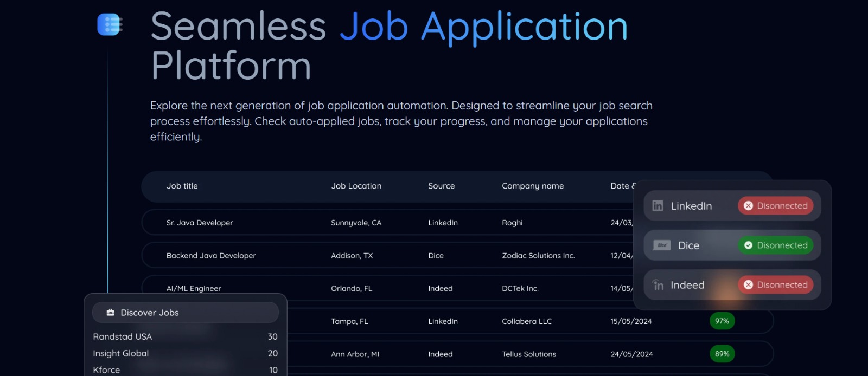Image resolution: width=868 pixels, height=376 pixels.
Task: Open the Discover Jobs panel header
Action: coord(185,313)
